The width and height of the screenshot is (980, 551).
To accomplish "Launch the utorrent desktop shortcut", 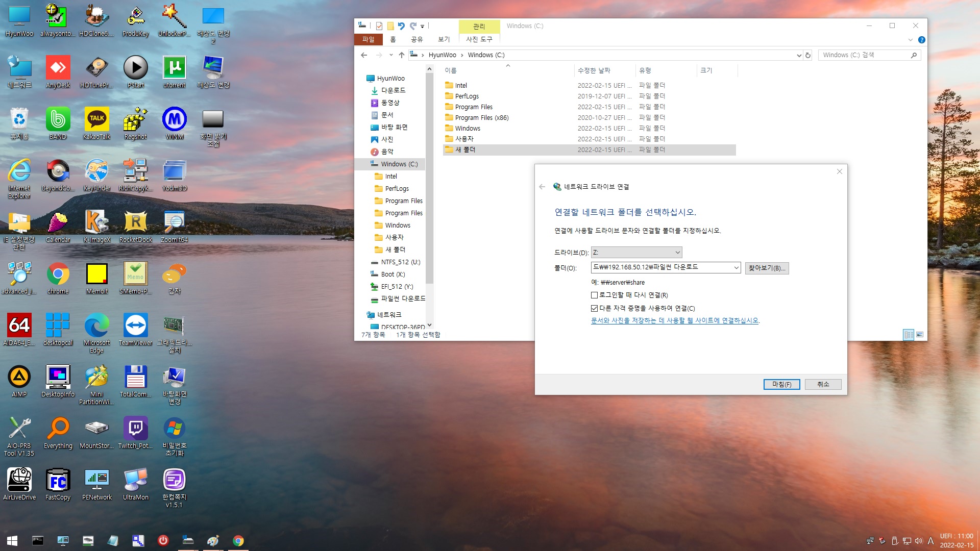I will (174, 72).
